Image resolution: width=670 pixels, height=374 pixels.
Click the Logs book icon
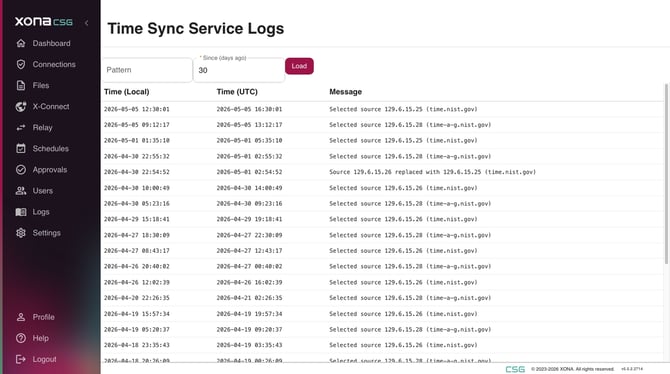[21, 212]
